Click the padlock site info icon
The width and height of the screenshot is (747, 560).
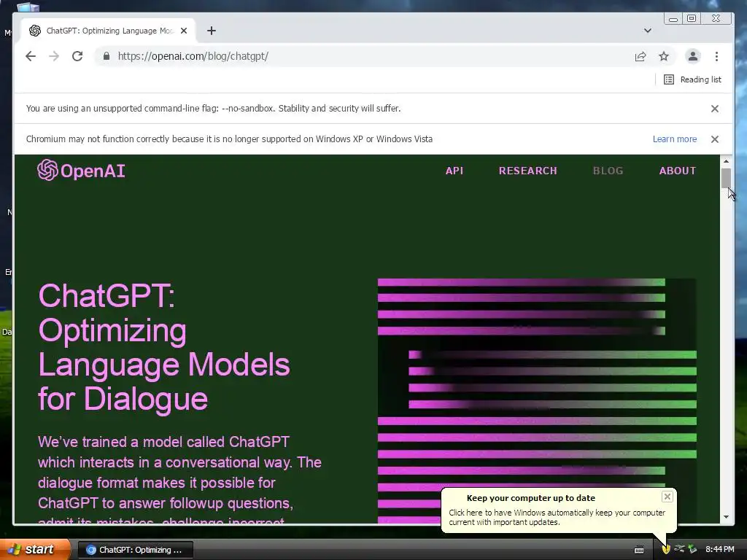pos(107,56)
